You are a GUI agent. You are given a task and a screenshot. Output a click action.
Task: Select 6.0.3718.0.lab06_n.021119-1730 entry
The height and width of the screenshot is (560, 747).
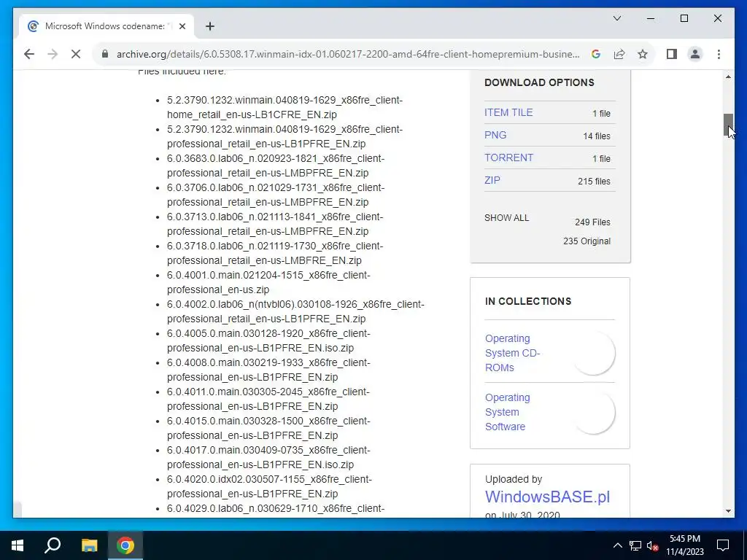click(275, 253)
